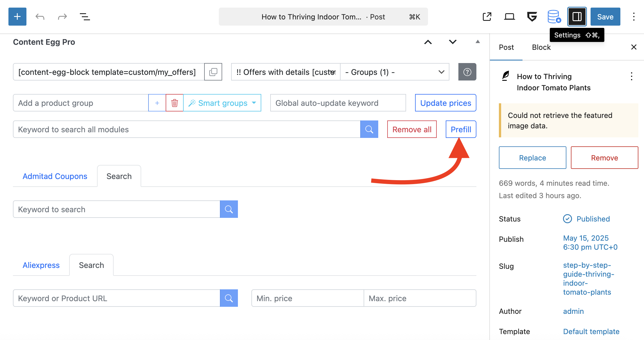Click the Prefill button

point(461,129)
